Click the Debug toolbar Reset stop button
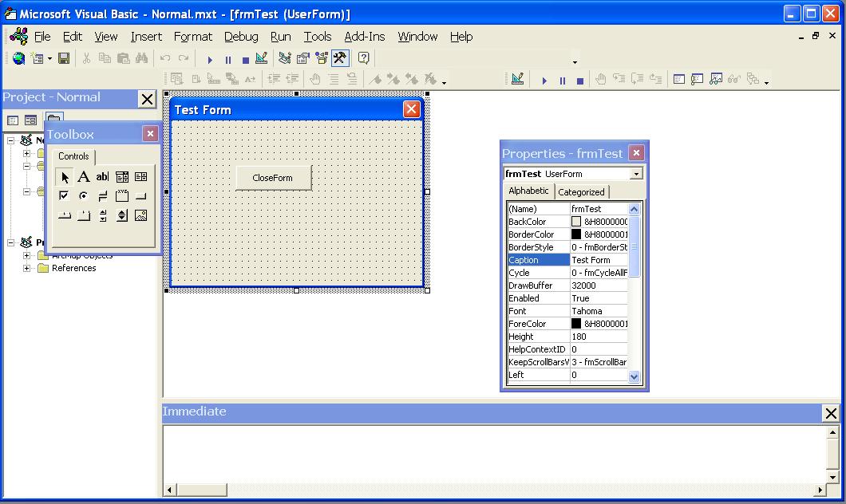The width and height of the screenshot is (846, 504). [580, 81]
